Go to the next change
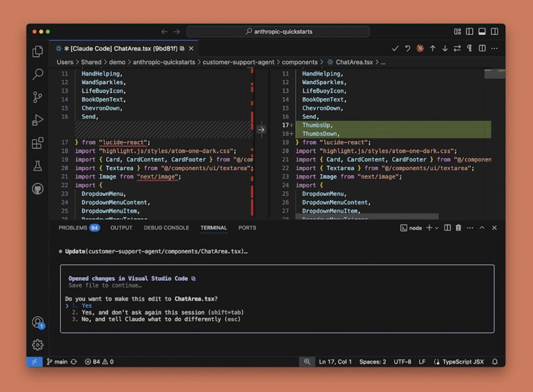The height and width of the screenshot is (392, 533). (445, 48)
